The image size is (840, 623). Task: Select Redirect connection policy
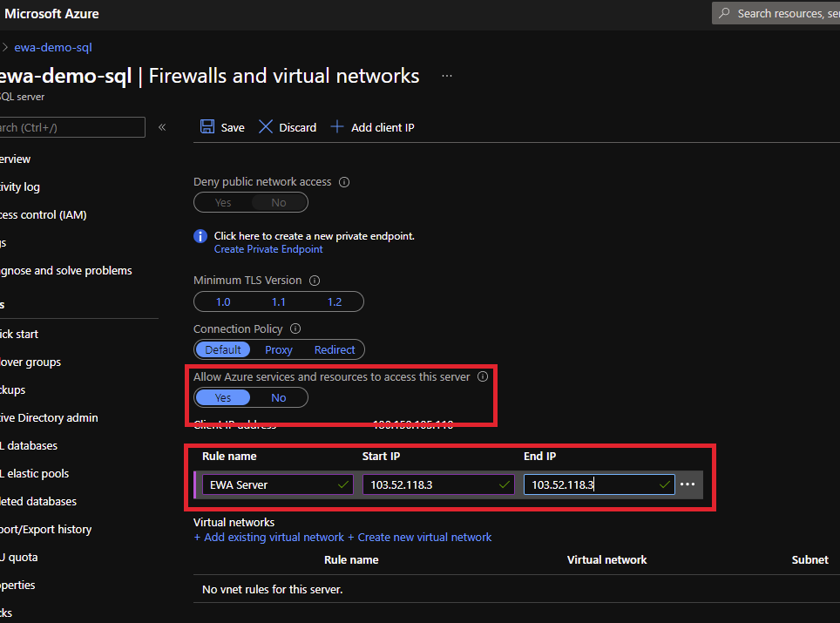[x=335, y=349]
